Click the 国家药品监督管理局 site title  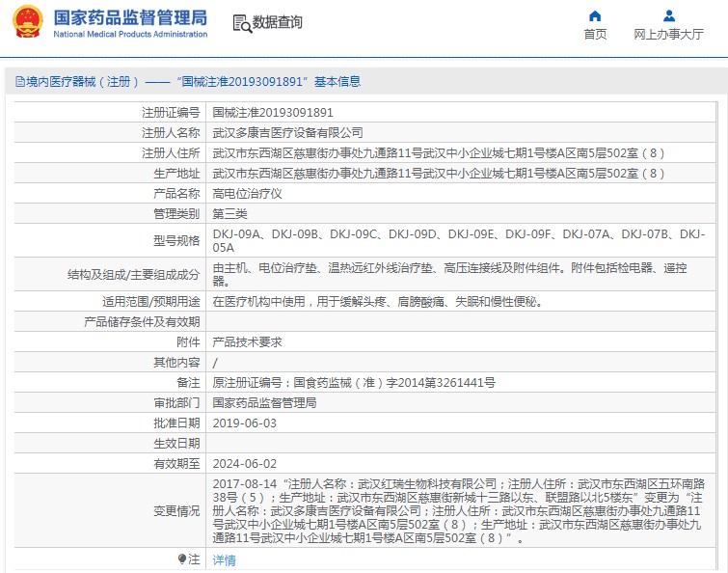(x=130, y=17)
